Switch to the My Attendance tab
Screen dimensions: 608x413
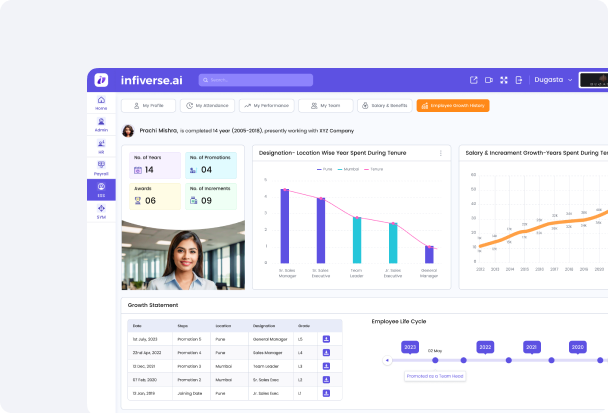point(207,105)
